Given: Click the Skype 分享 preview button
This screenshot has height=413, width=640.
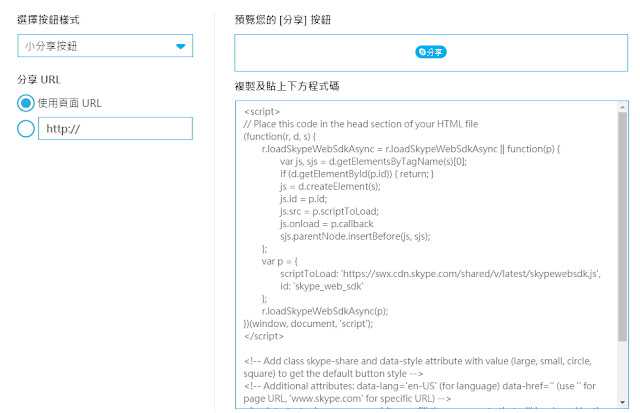Looking at the screenshot, I should pos(431,52).
